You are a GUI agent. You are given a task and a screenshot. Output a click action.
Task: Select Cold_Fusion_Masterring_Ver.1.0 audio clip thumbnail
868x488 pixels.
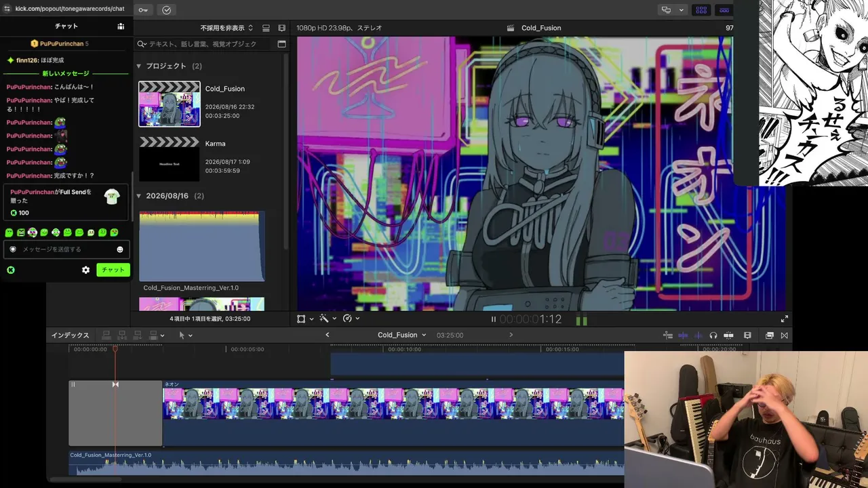[x=202, y=246]
